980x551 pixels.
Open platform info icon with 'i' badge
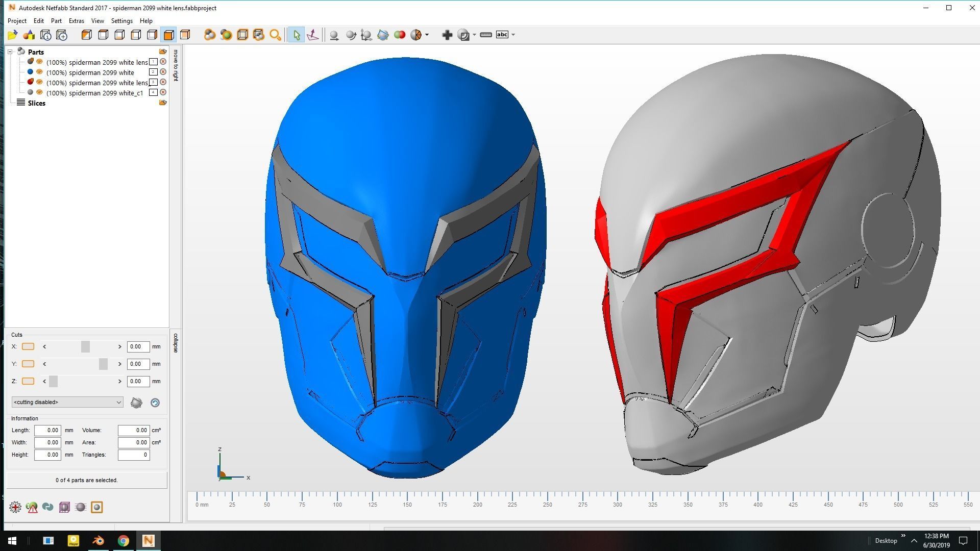coord(45,35)
